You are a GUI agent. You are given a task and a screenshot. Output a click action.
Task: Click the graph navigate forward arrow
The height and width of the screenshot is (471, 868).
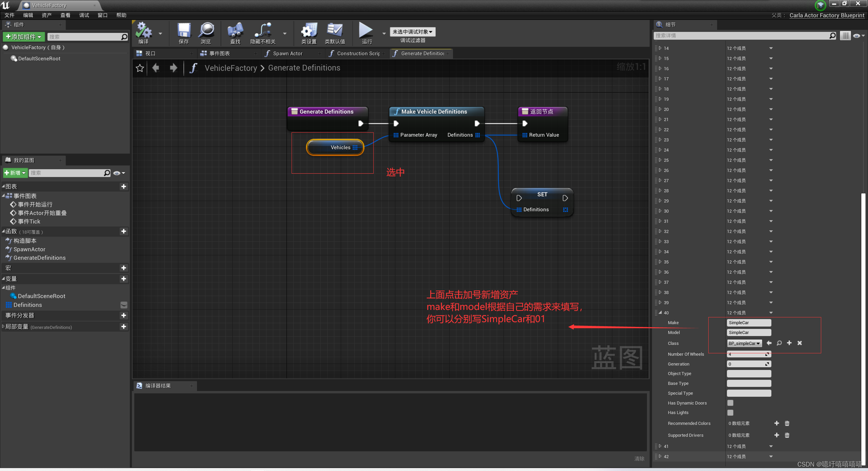pos(174,68)
